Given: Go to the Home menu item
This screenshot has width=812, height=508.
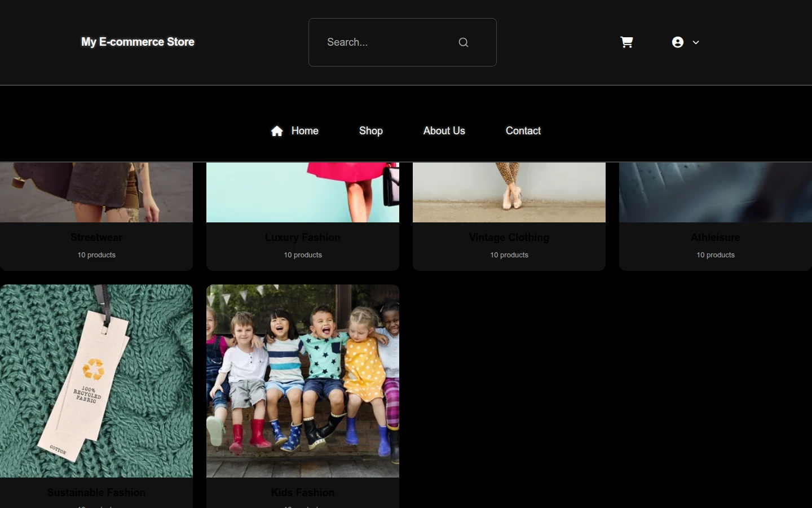Looking at the screenshot, I should coord(304,131).
